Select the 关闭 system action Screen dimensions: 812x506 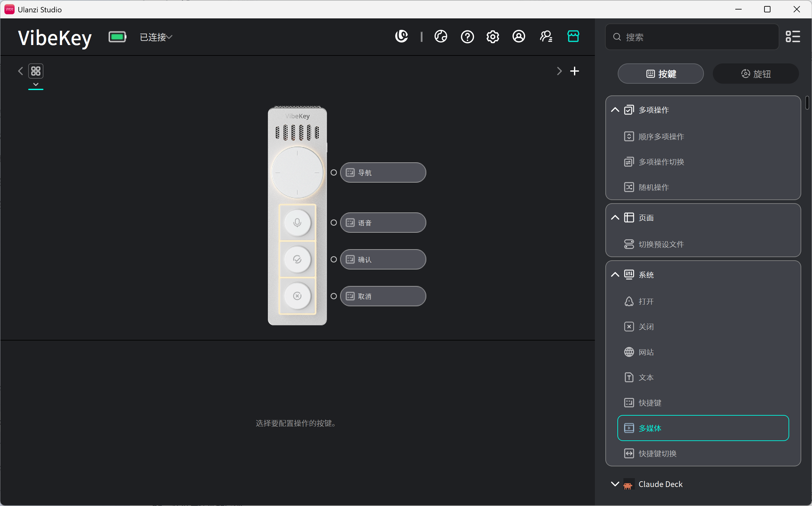(x=703, y=327)
